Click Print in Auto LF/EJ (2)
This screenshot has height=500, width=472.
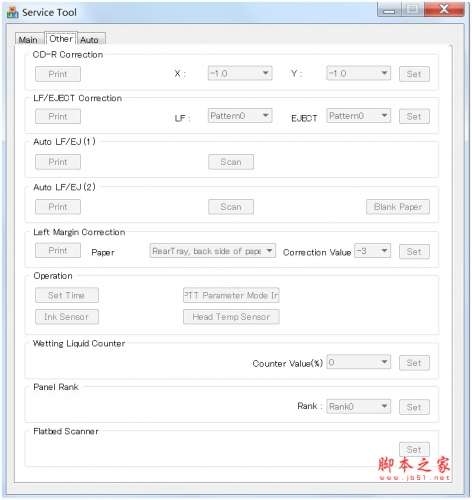pyautogui.click(x=58, y=207)
